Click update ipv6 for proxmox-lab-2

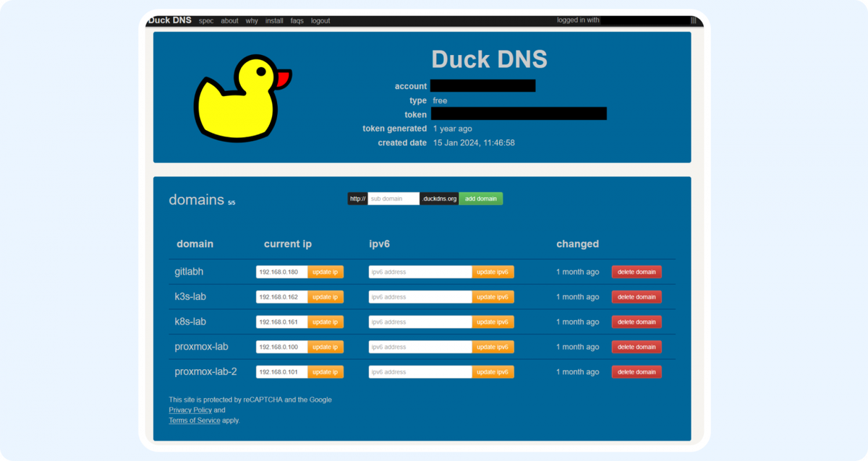(x=493, y=372)
